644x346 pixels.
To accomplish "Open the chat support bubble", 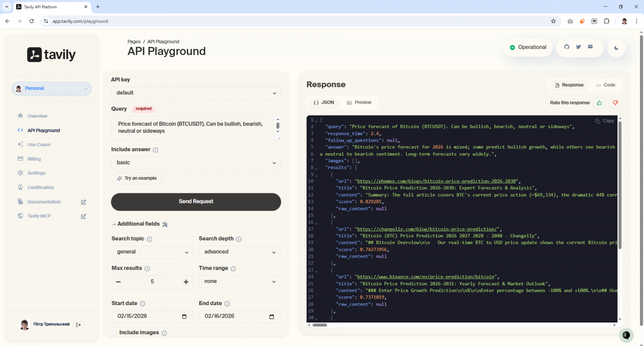I will 626,335.
